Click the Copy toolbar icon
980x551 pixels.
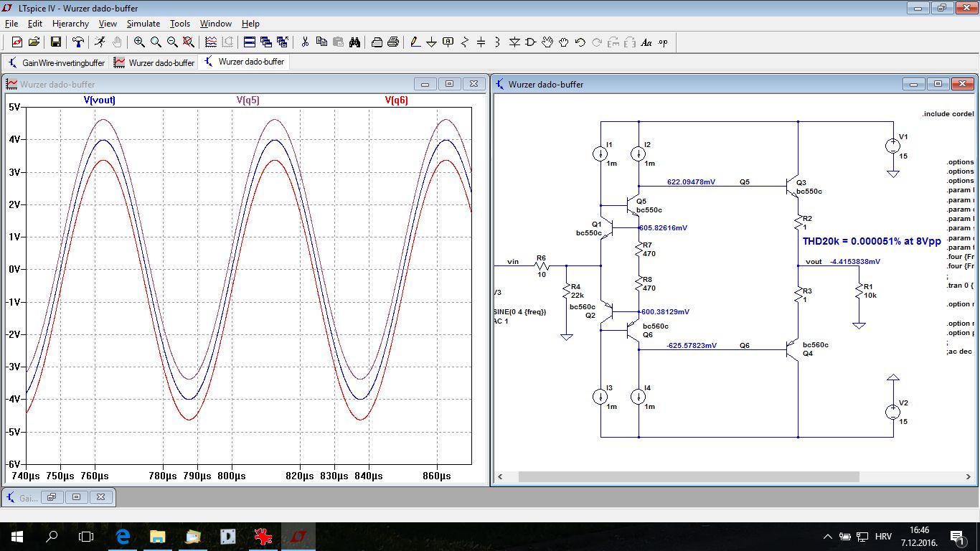pyautogui.click(x=321, y=42)
